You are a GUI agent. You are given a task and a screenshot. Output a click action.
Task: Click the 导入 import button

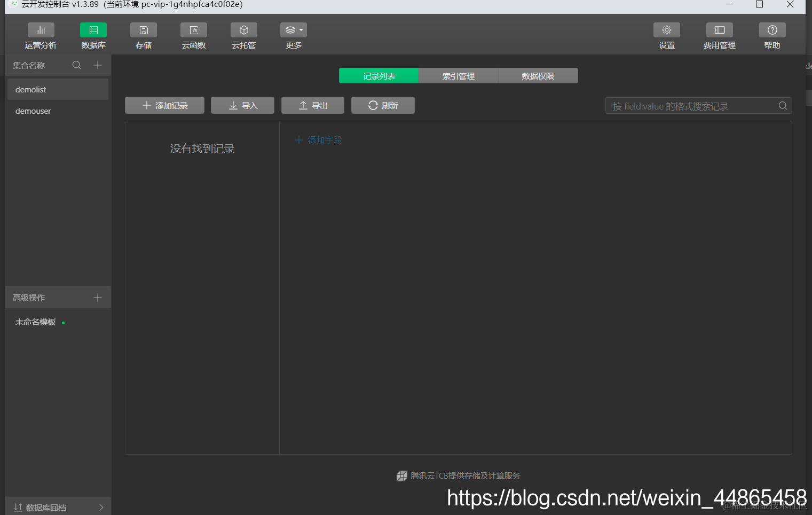(x=242, y=105)
